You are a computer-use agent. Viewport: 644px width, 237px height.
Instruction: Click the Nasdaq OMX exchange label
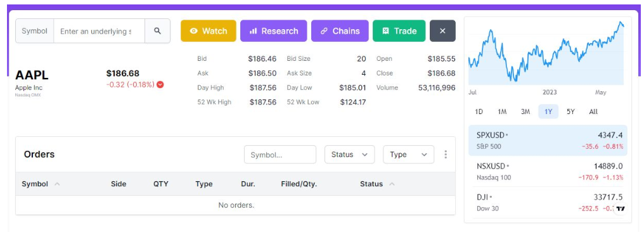[x=28, y=95]
